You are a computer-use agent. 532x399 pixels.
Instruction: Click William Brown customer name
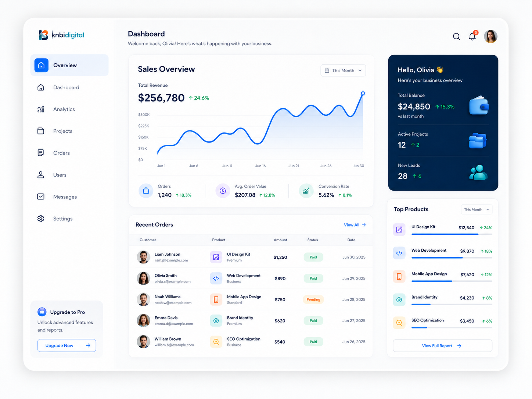[168, 339]
